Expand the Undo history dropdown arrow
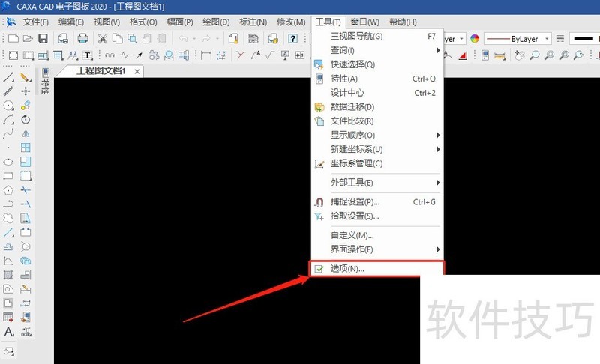The height and width of the screenshot is (364, 600). pyautogui.click(x=194, y=39)
